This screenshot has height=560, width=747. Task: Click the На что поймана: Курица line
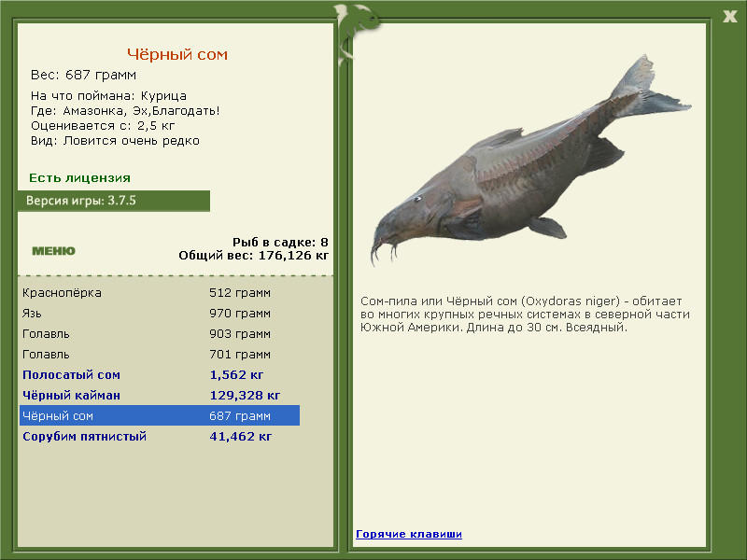click(108, 96)
